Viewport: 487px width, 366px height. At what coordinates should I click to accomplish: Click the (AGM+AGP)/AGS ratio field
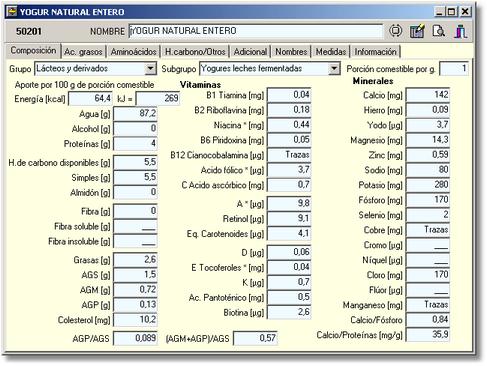(255, 338)
